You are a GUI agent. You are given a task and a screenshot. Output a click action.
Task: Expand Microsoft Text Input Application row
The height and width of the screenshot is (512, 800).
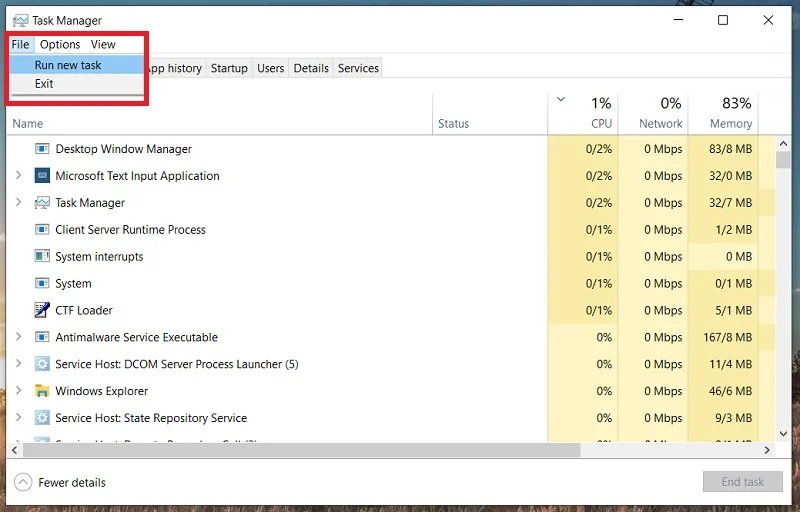18,175
